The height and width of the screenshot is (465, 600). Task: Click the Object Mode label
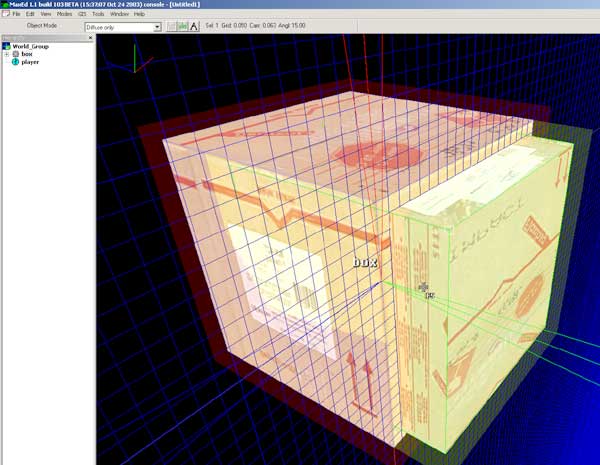42,26
